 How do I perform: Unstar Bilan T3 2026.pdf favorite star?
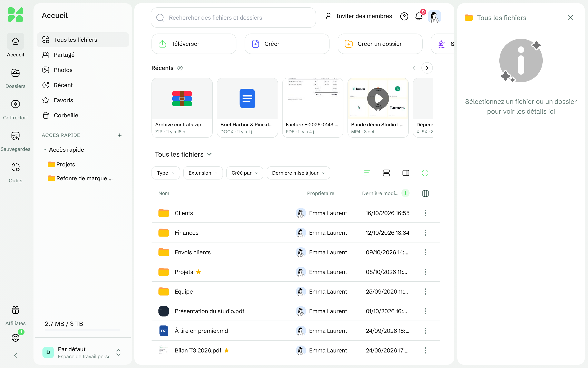pyautogui.click(x=227, y=350)
